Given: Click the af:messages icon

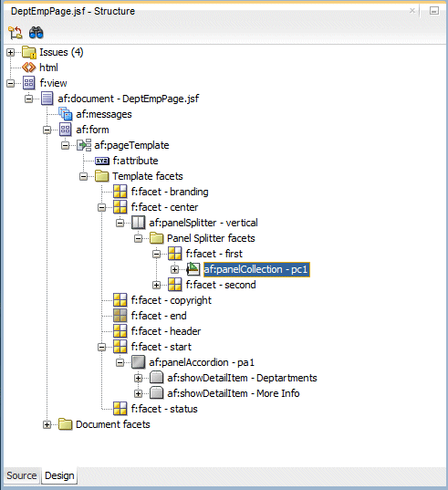Looking at the screenshot, I should point(66,114).
